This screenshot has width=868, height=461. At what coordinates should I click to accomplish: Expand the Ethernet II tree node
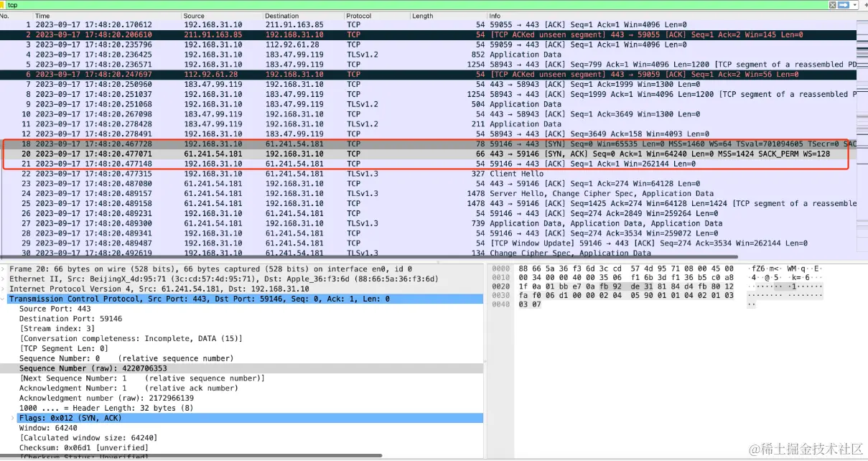[x=4, y=279]
